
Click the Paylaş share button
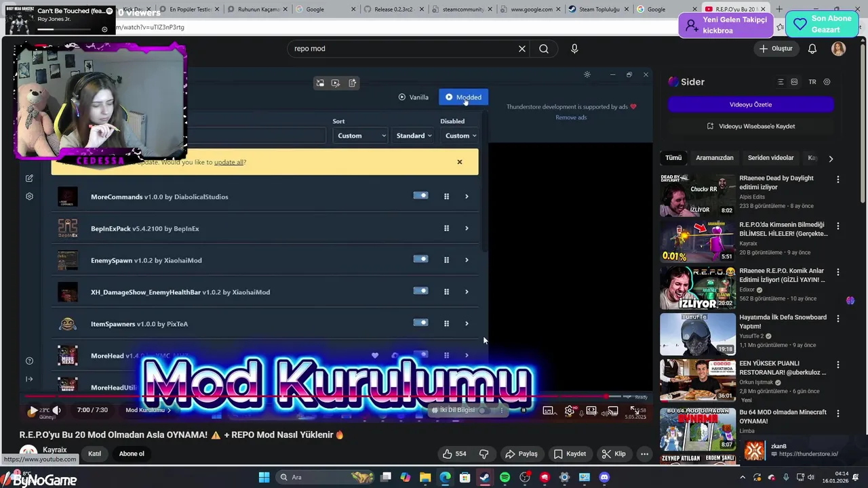pyautogui.click(x=521, y=453)
